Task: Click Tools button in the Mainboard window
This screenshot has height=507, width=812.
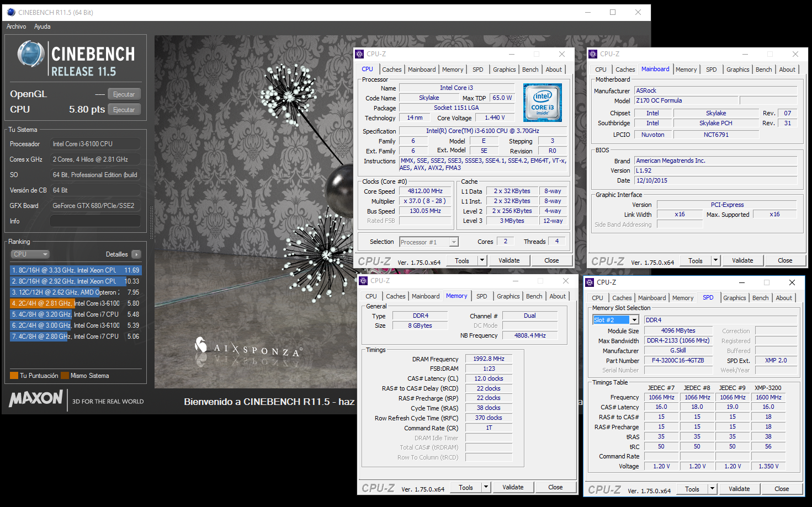Action: coord(696,260)
